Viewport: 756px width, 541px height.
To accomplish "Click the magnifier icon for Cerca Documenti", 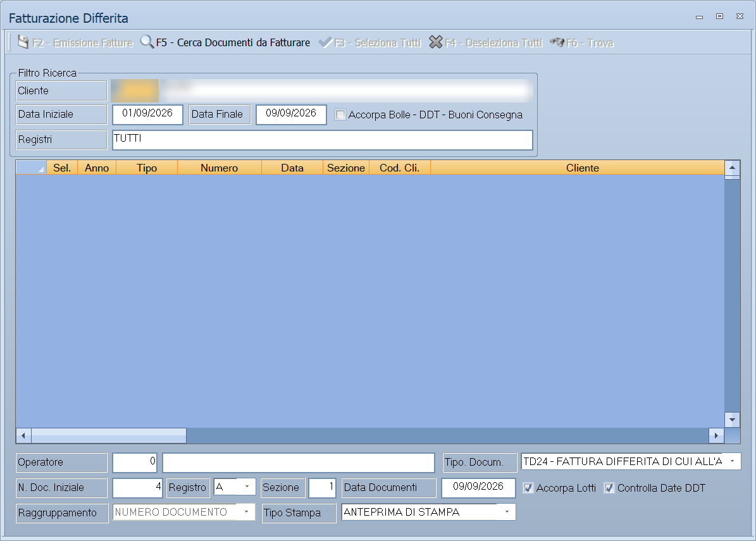I will 147,42.
